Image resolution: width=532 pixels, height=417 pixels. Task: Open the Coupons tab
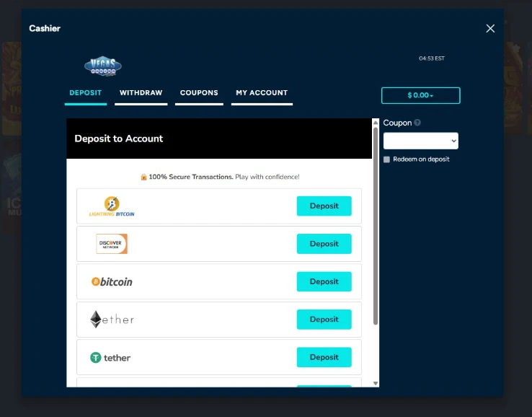[x=199, y=92]
